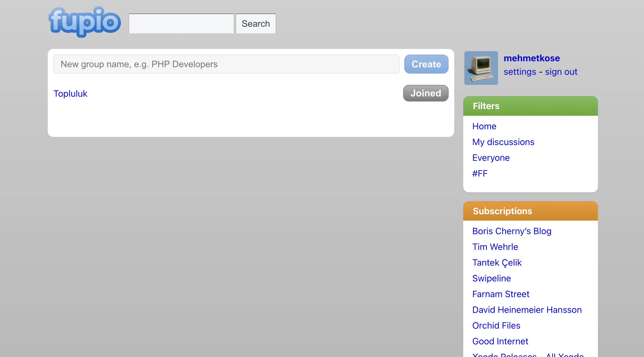
Task: Open Orchid Files subscription
Action: [x=496, y=326]
